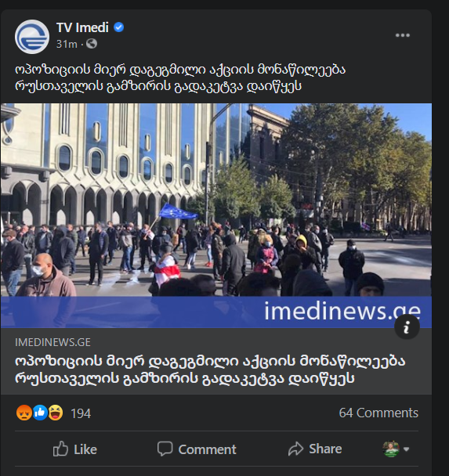Open the article headline below the image

click(210, 370)
